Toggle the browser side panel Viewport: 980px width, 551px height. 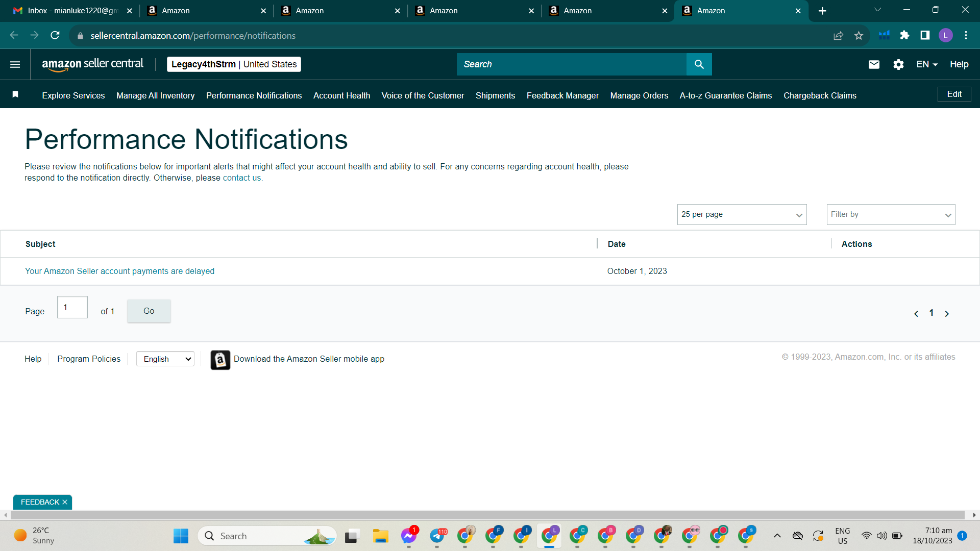pos(925,35)
